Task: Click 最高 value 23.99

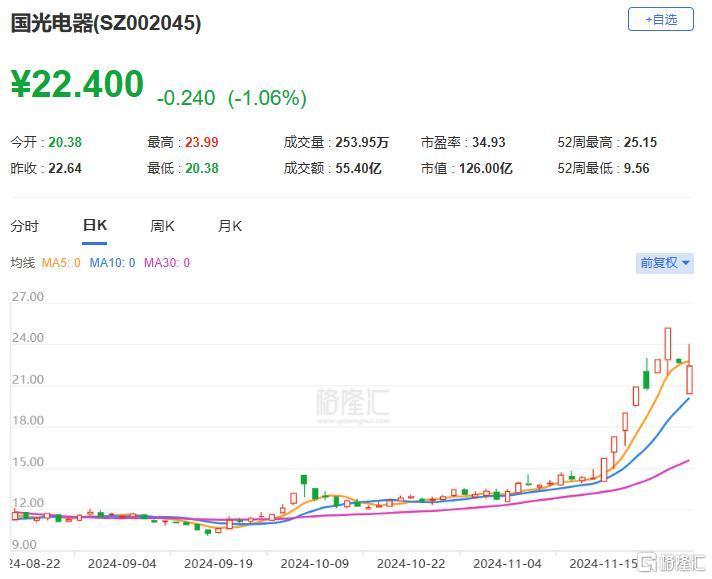Action: point(202,142)
